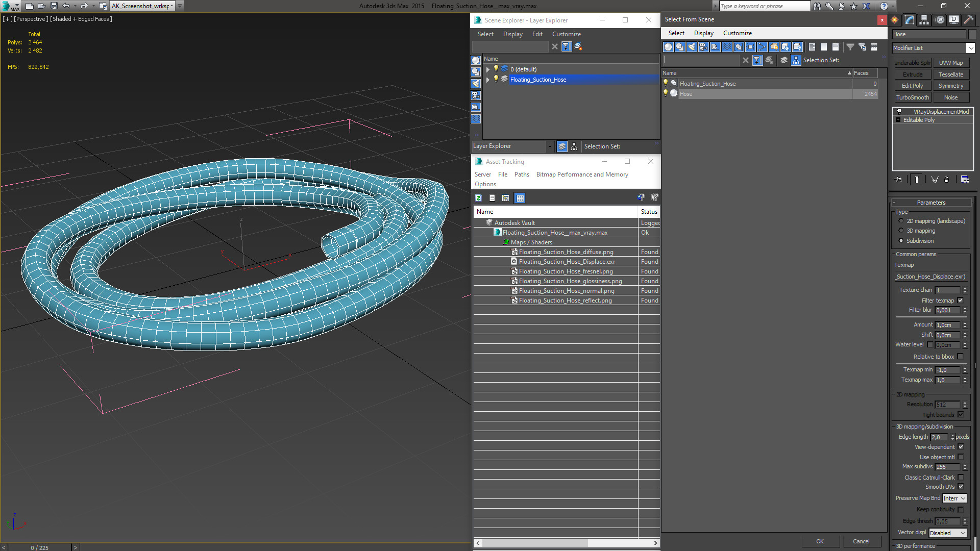The image size is (980, 551).
Task: Open Bitmap Performance and Memory menu
Action: 582,174
